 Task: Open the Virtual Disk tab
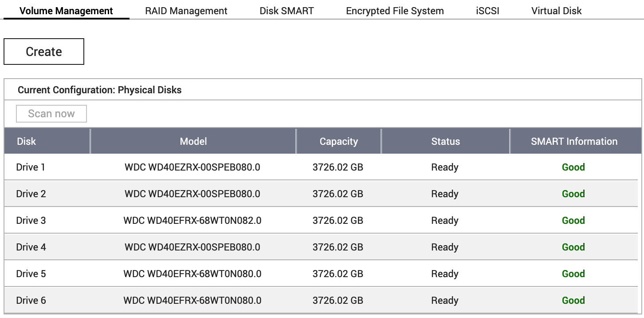click(556, 11)
